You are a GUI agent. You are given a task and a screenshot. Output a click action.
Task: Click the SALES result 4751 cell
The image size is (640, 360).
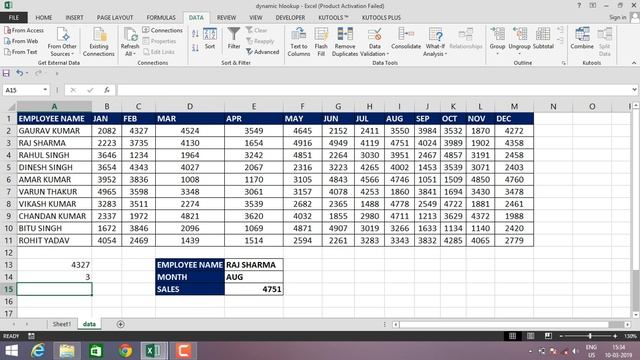(x=254, y=289)
